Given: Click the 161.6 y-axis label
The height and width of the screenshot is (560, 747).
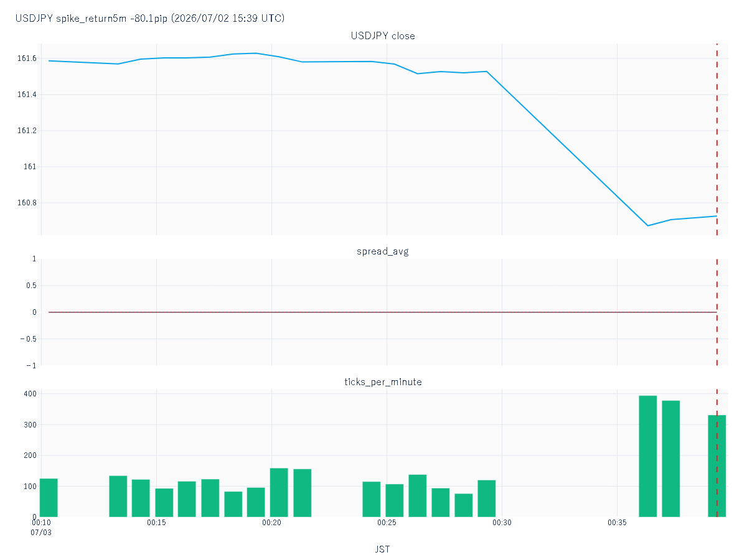Looking at the screenshot, I should coord(27,58).
